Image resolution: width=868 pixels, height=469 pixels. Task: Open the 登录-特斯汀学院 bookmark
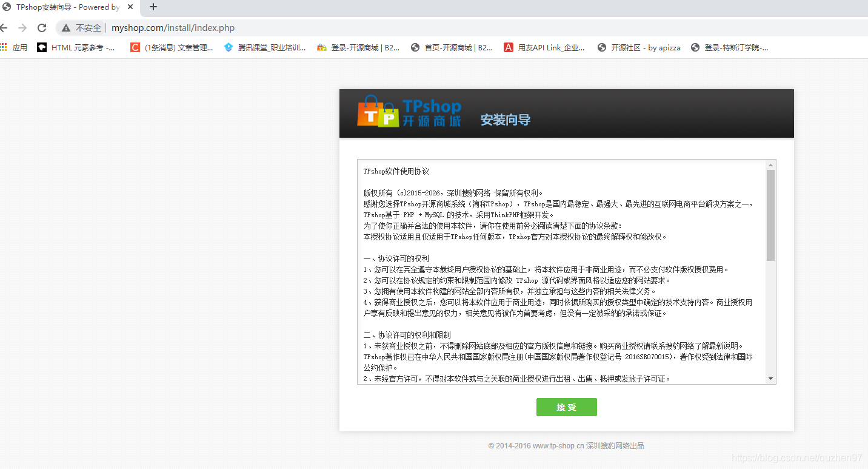tap(730, 47)
